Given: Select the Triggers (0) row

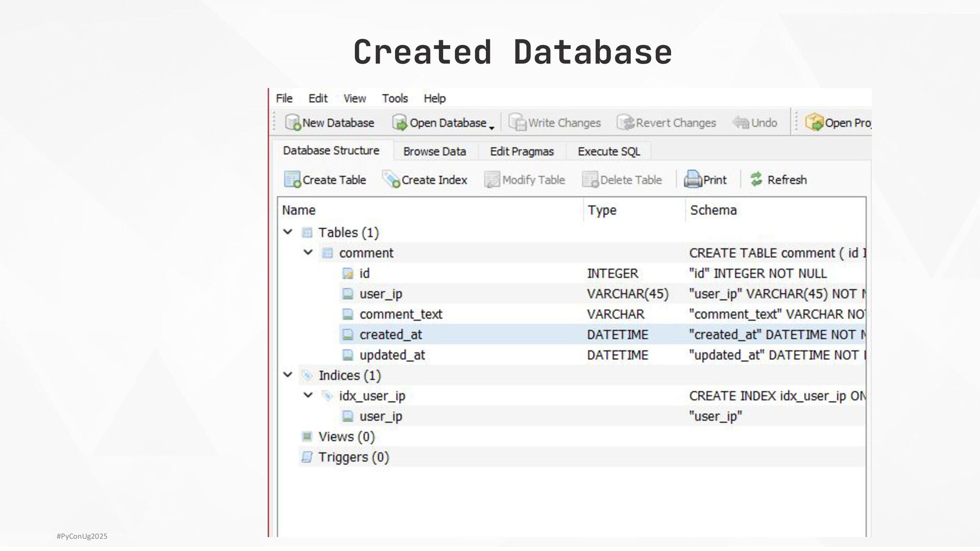Looking at the screenshot, I should coord(572,457).
